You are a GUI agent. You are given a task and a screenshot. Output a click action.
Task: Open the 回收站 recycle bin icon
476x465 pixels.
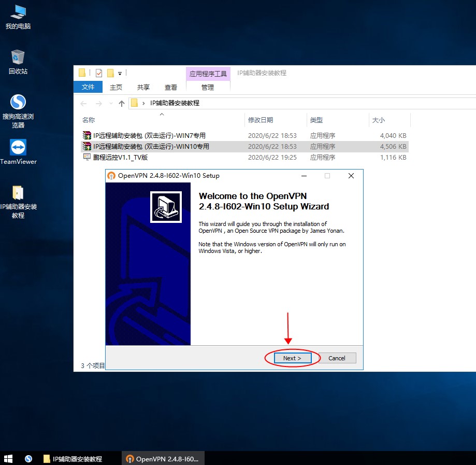tap(18, 62)
